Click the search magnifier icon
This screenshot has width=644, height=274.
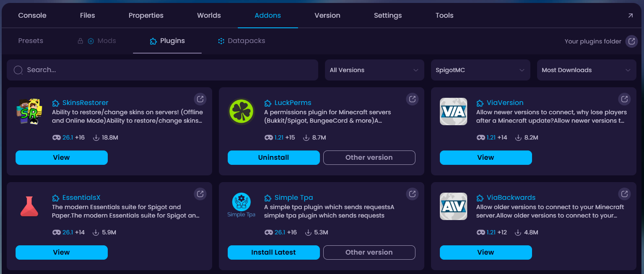(18, 70)
